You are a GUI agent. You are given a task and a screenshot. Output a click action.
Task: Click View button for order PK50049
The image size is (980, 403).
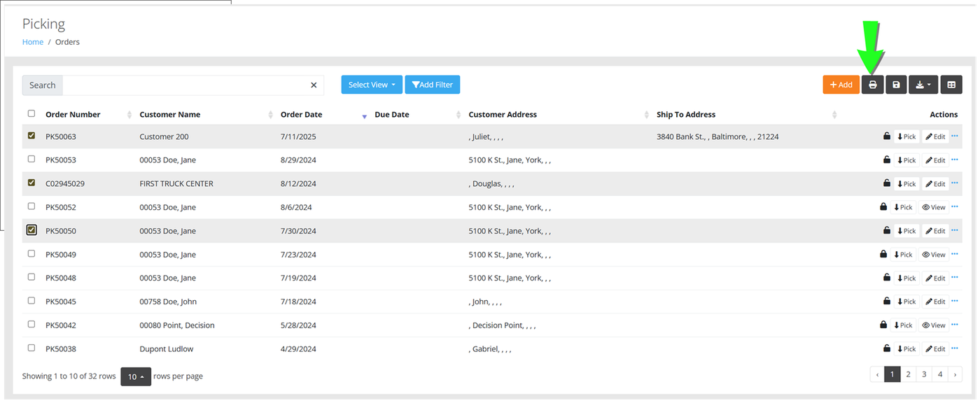click(x=934, y=255)
